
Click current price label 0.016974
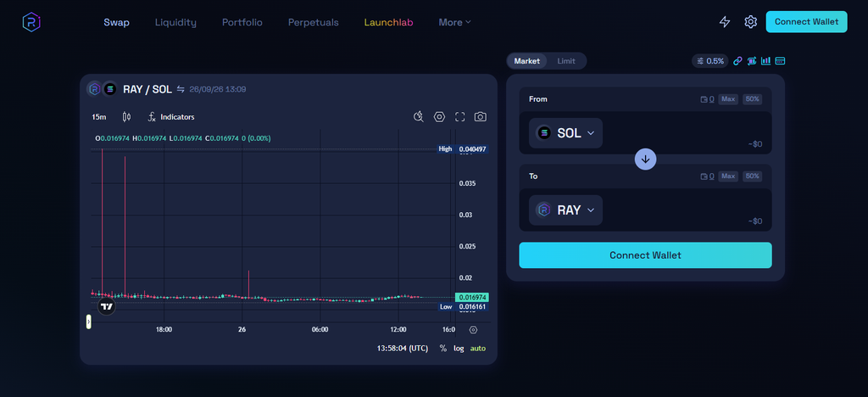(471, 298)
